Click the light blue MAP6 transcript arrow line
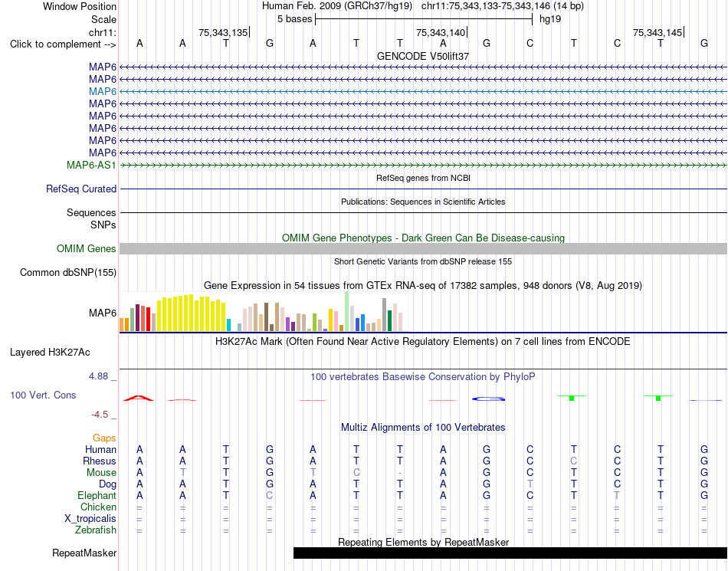 [424, 92]
